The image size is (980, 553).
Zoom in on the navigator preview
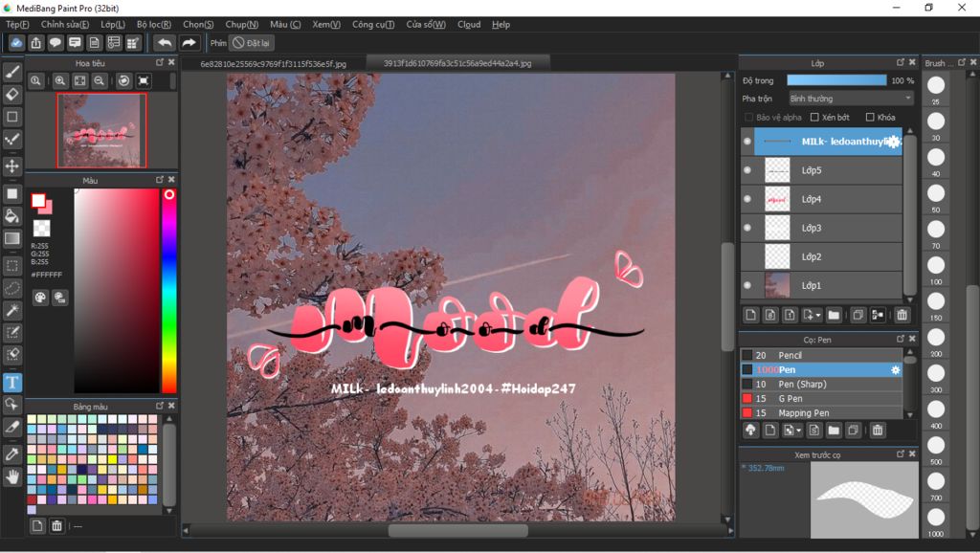60,80
